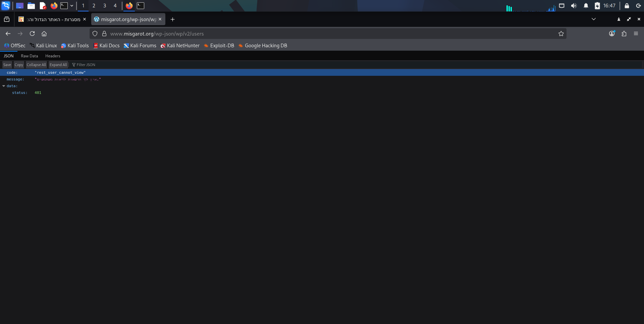Open the Kali Docs bookmark

[106, 46]
